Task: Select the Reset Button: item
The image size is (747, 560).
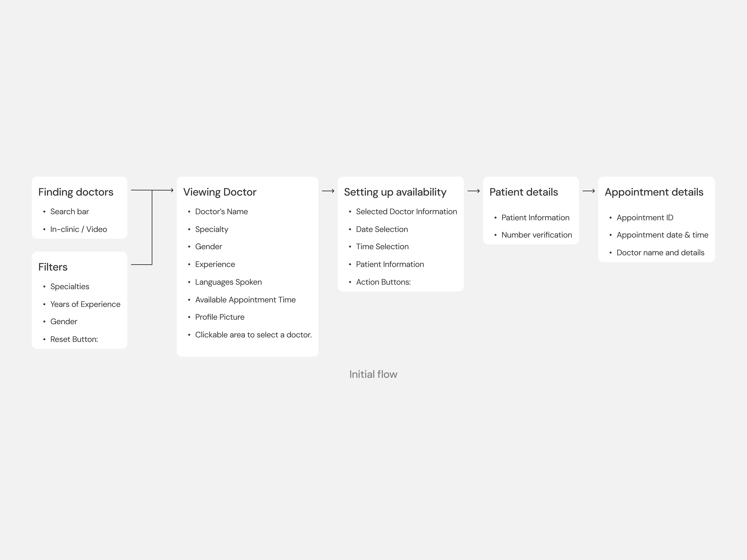Action: click(x=74, y=339)
